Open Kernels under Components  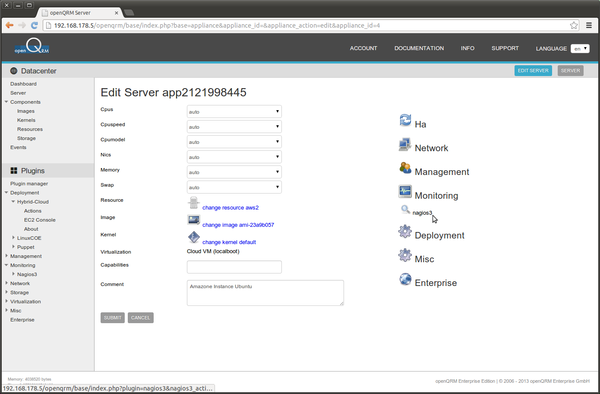click(x=26, y=120)
